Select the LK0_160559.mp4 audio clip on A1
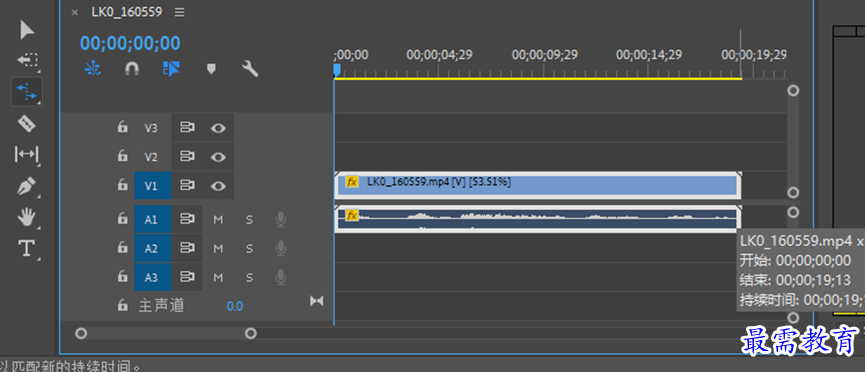865x372 pixels. click(x=537, y=219)
